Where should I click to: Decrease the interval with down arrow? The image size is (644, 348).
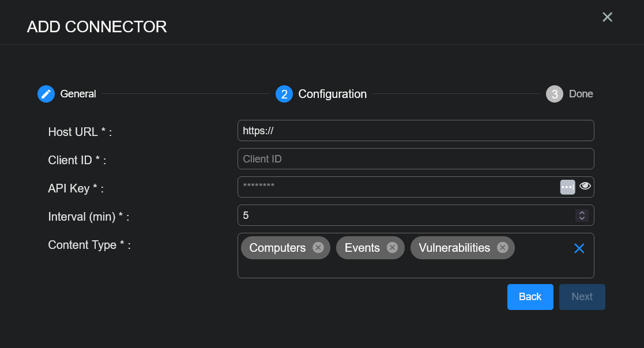[x=582, y=218]
